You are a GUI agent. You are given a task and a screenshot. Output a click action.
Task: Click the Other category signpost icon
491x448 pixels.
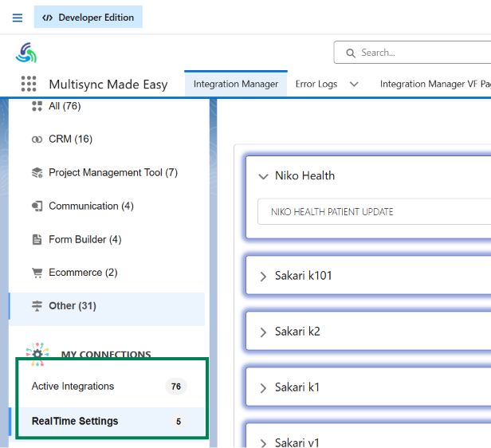click(37, 306)
